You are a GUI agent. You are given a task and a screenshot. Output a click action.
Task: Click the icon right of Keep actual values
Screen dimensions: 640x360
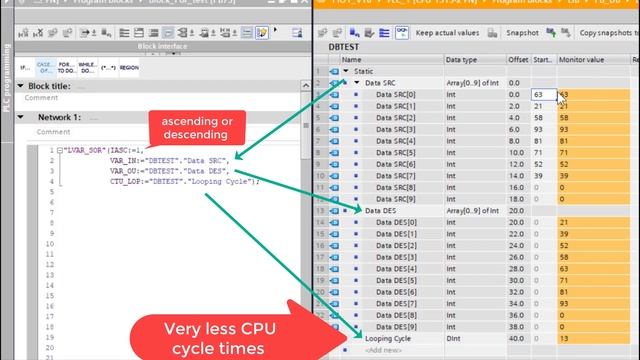[492, 33]
